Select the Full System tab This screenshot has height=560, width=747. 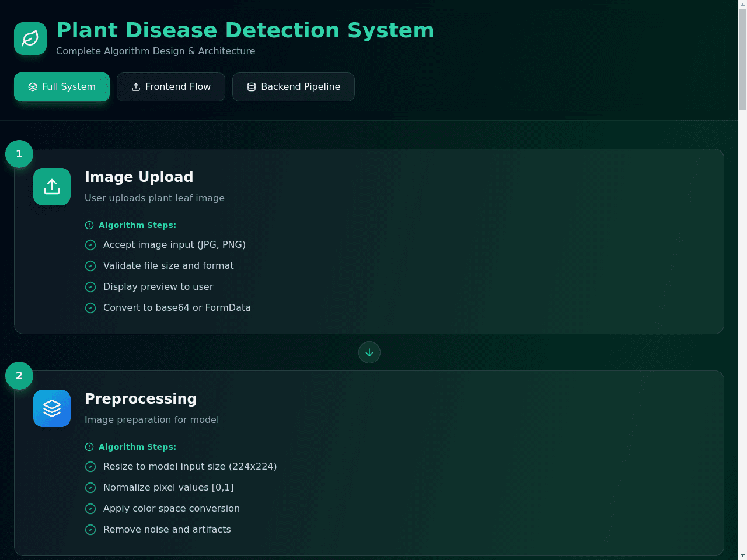(x=62, y=87)
